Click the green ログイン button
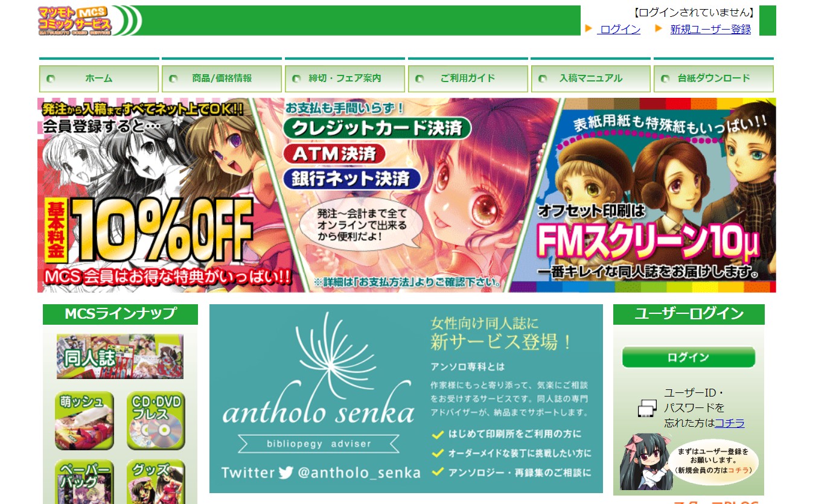Image resolution: width=839 pixels, height=504 pixels. point(688,357)
